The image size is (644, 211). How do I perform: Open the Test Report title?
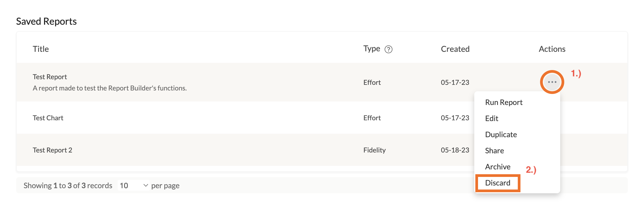pyautogui.click(x=50, y=77)
